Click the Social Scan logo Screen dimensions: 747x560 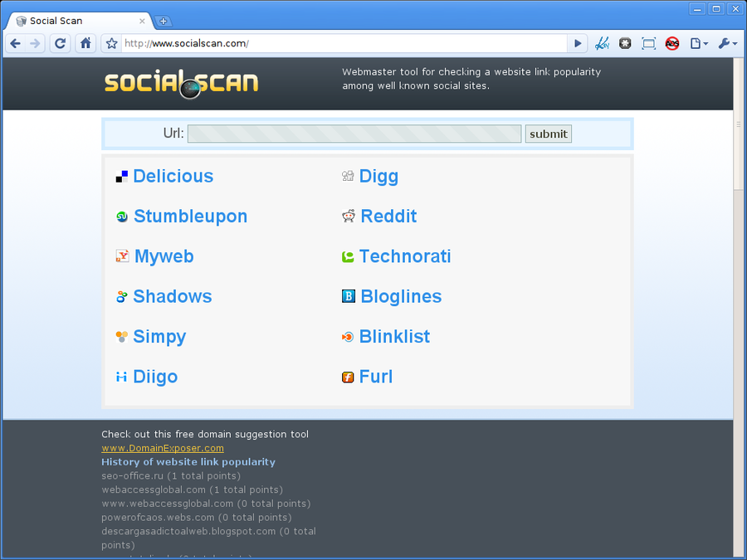(x=182, y=84)
